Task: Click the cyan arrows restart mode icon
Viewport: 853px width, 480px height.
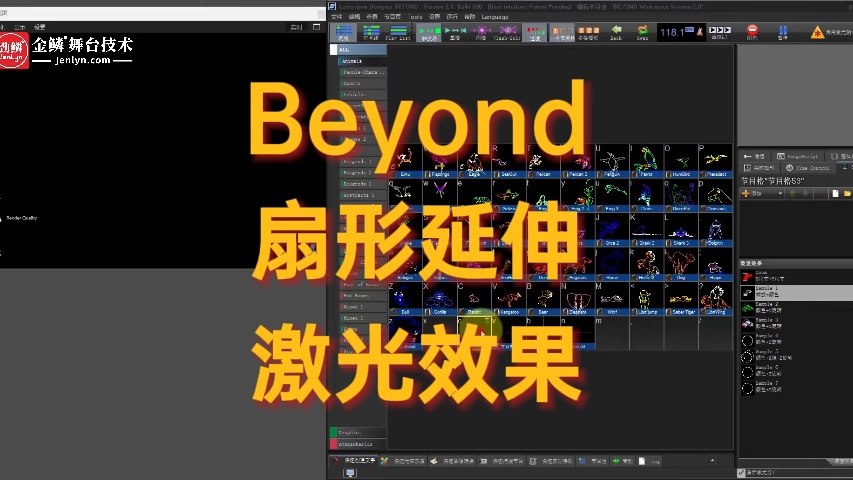Action: click(455, 33)
